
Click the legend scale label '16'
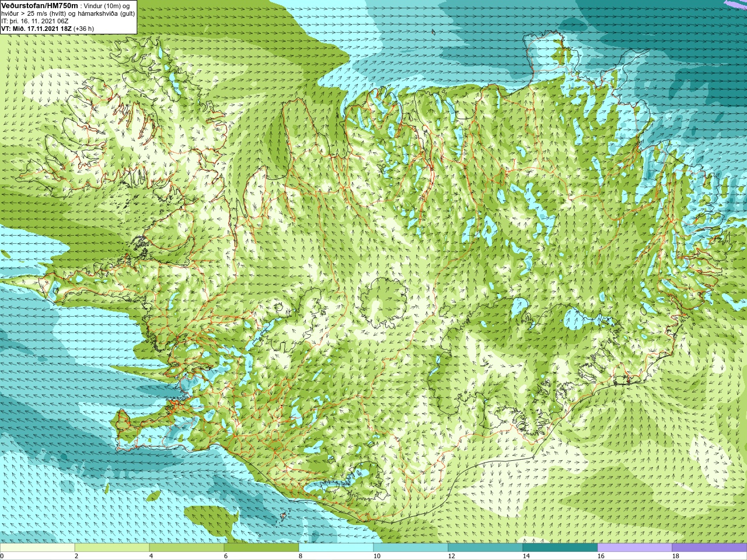tap(601, 556)
